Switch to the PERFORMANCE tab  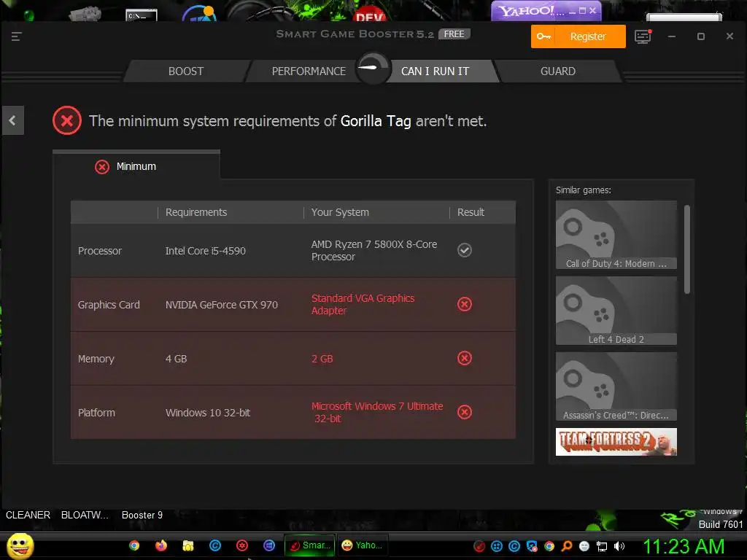click(x=309, y=71)
